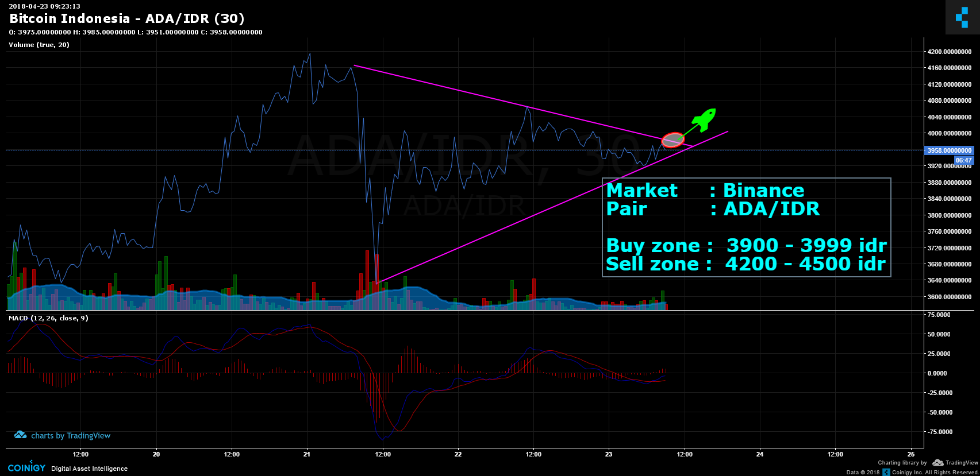Select the 'MACD (12, 26, close, 9)' indicator label
Viewport: 980px width, 476px height.
coord(48,318)
